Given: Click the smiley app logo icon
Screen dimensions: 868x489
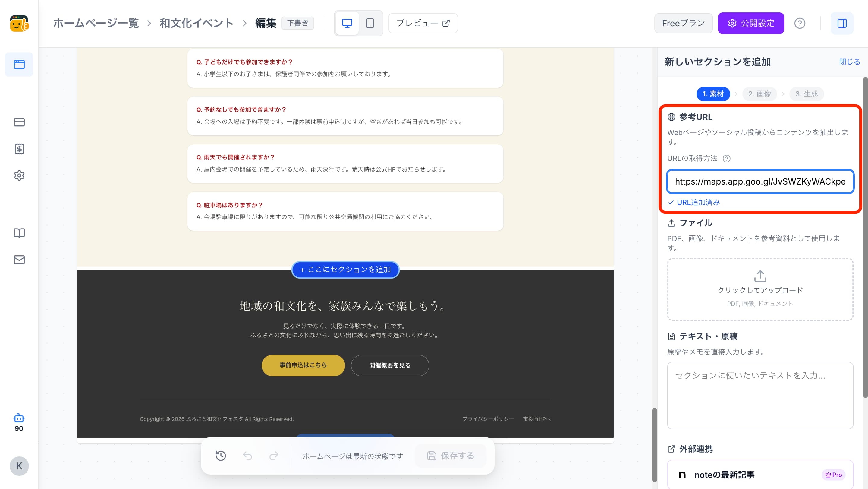Looking at the screenshot, I should pyautogui.click(x=19, y=23).
